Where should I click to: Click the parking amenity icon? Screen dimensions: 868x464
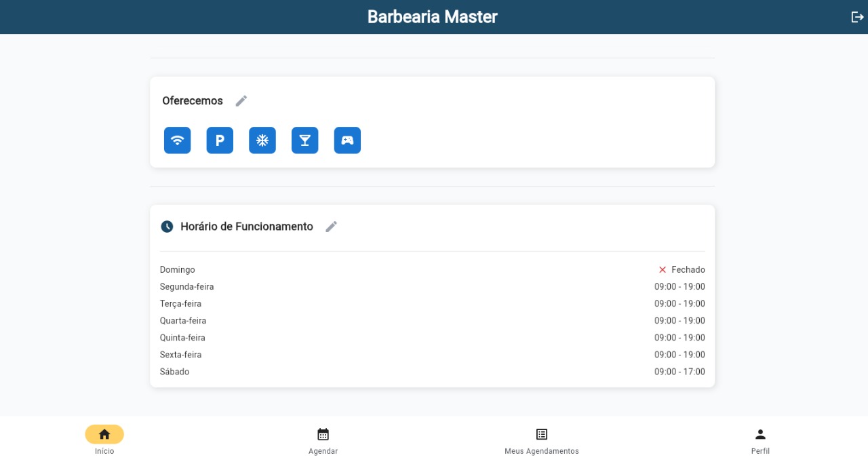[x=220, y=140]
